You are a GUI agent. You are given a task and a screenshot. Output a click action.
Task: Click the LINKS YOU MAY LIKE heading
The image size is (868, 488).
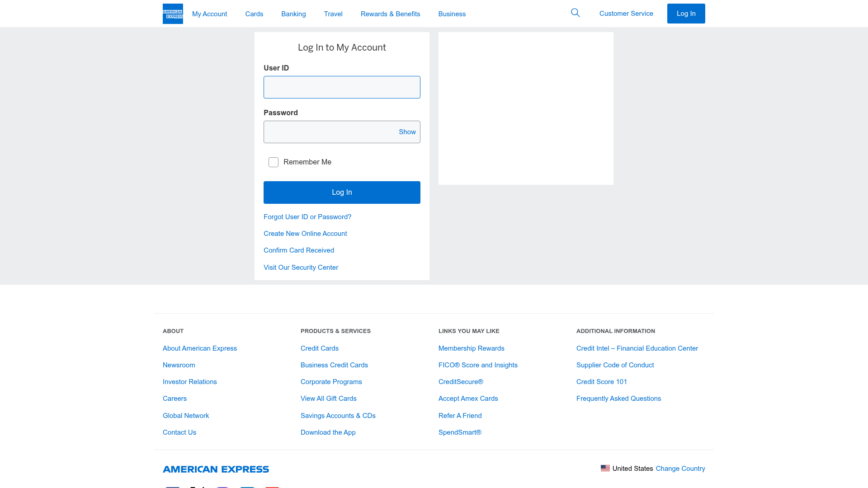pos(469,331)
